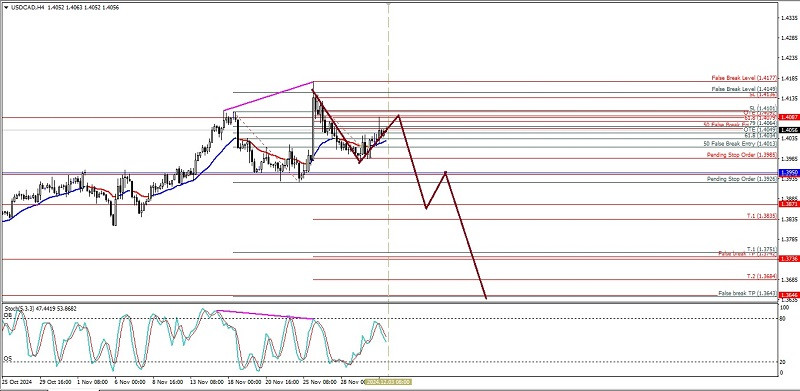Select the 'False break TP (1.3643)' label
The width and height of the screenshot is (800, 391).
747,293
